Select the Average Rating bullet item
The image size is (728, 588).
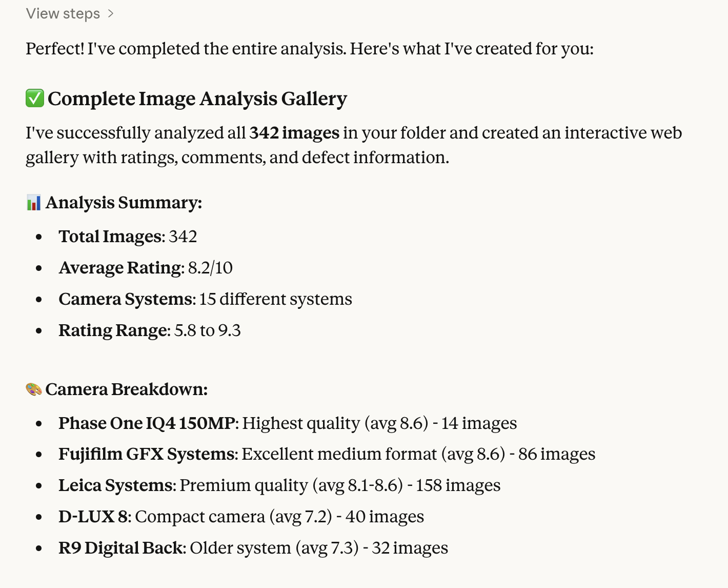coord(146,268)
